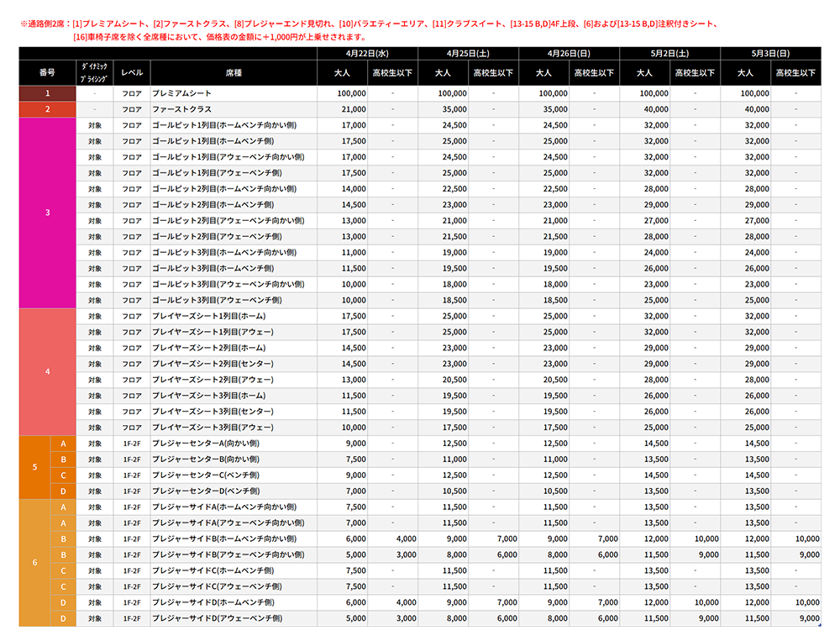The image size is (840, 641).
Task: Click the 席種 column header
Action: 233,73
